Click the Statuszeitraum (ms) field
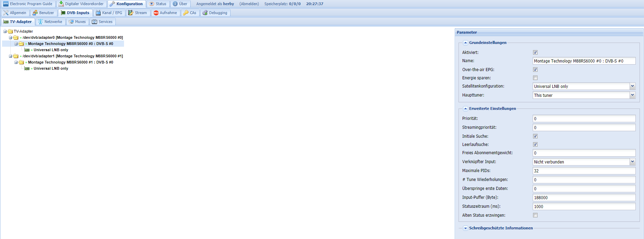Viewport: 644px width, 239px height. point(584,206)
